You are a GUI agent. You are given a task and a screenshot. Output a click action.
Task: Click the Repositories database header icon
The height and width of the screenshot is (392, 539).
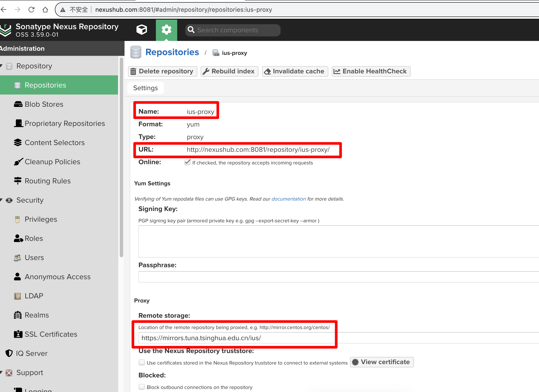(136, 52)
